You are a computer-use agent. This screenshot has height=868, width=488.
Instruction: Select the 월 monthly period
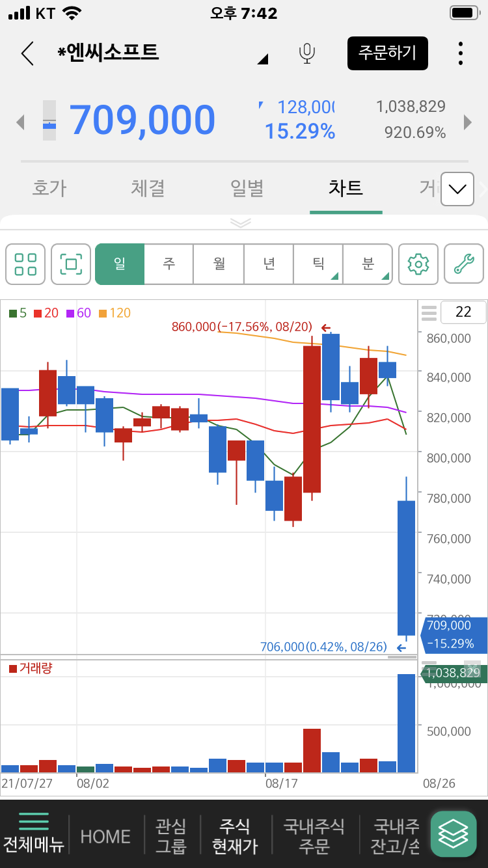tap(219, 264)
